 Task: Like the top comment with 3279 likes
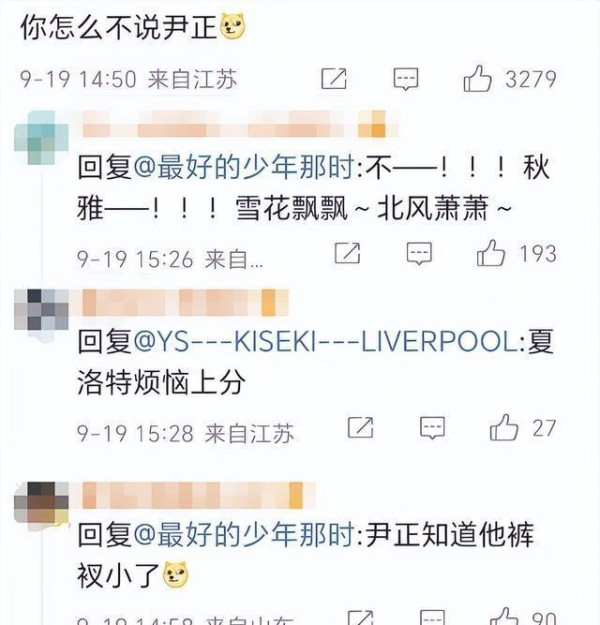click(x=478, y=79)
